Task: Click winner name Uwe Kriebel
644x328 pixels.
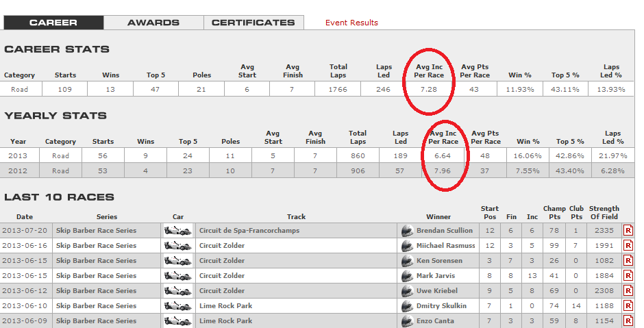Action: (x=437, y=291)
